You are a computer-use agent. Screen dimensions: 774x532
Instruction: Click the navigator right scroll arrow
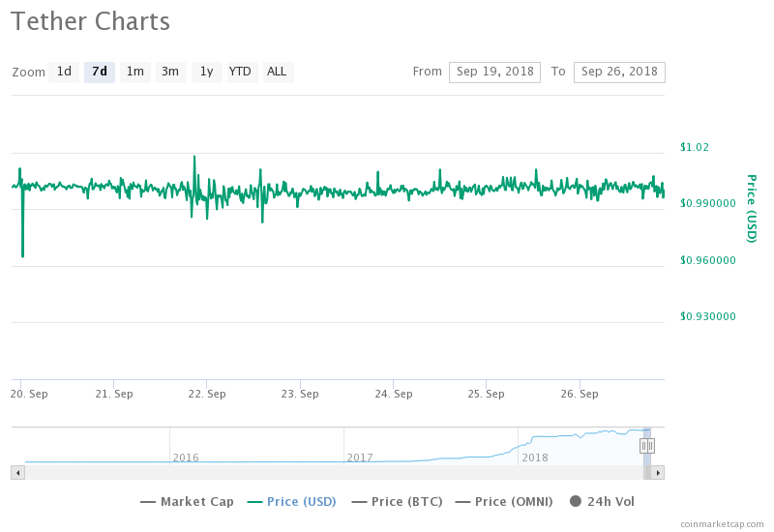pyautogui.click(x=658, y=473)
